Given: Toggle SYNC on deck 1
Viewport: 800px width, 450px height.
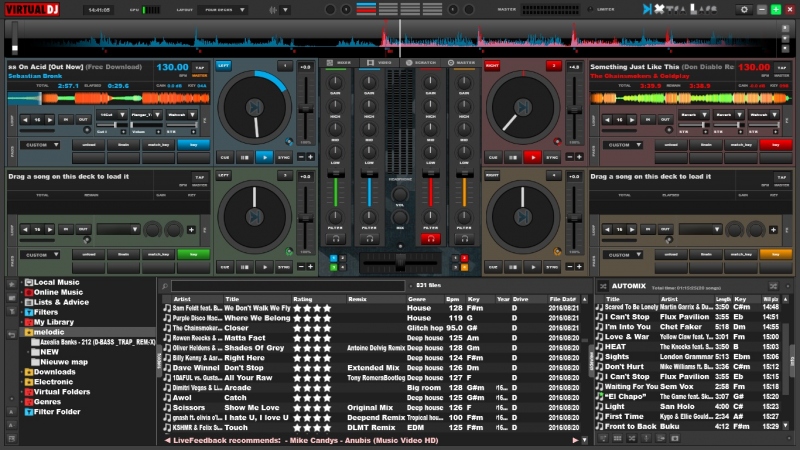Looking at the screenshot, I should pos(284,158).
